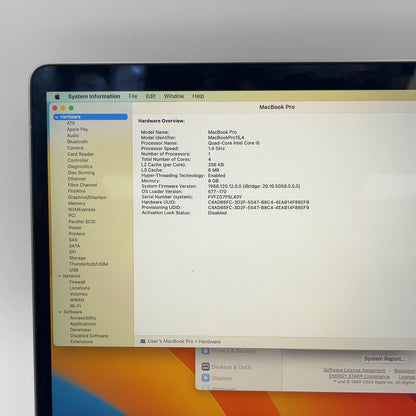This screenshot has height=416, width=416.
Task: Click the Serial Number value
Action: (225, 197)
